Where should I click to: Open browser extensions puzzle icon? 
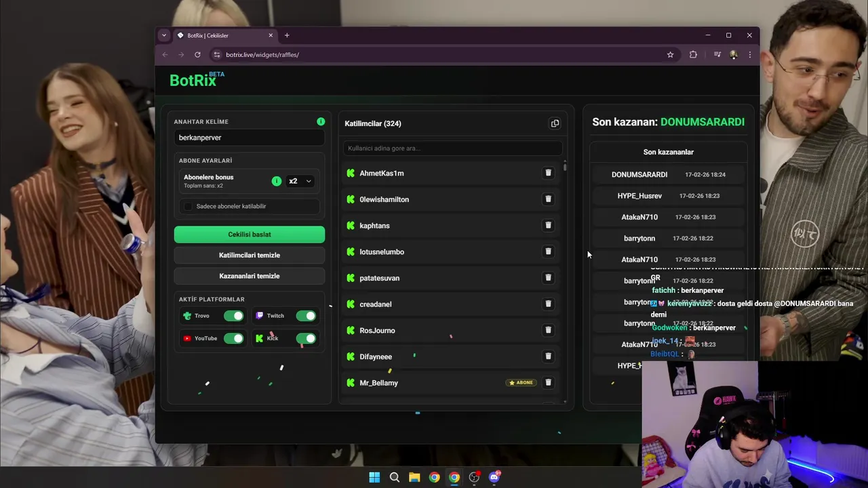tap(693, 55)
